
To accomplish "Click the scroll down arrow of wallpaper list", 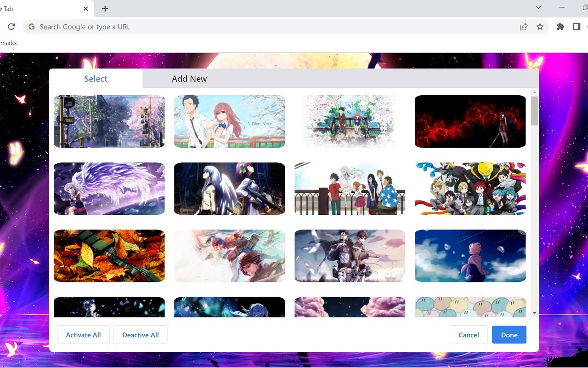I will pyautogui.click(x=534, y=313).
